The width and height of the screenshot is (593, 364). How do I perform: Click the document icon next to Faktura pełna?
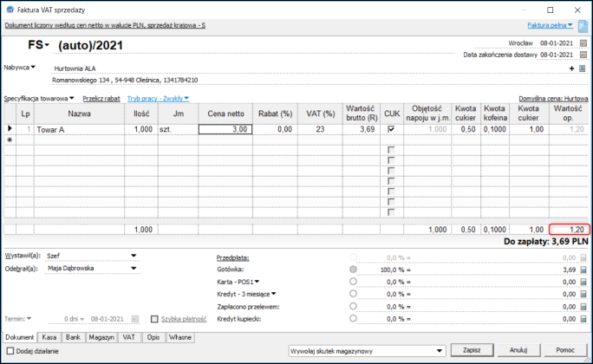coord(583,25)
